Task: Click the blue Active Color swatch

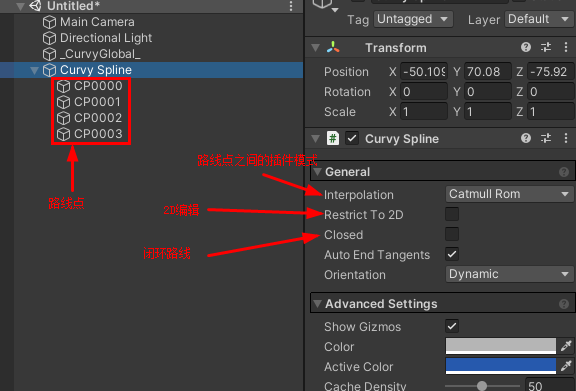Action: tap(501, 366)
